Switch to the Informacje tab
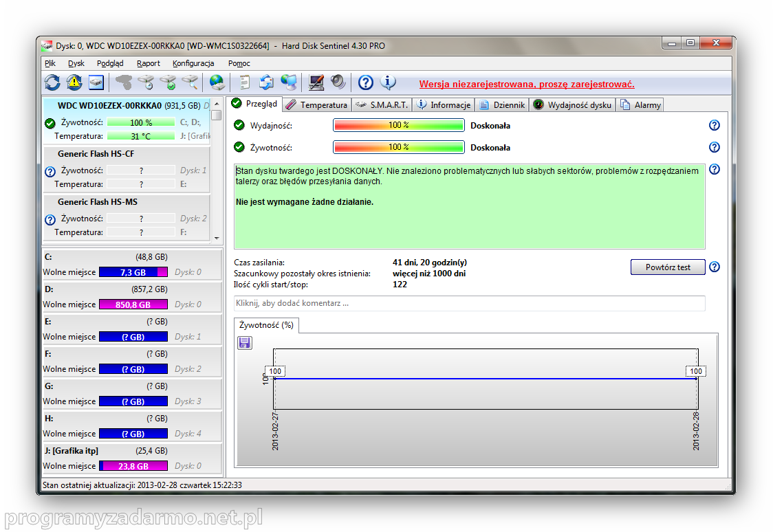This screenshot has width=773, height=532. [443, 105]
